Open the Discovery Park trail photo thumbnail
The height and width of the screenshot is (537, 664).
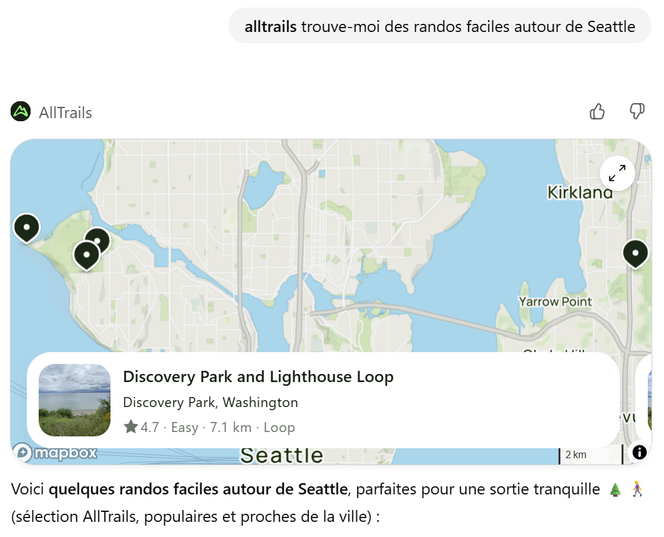point(75,400)
